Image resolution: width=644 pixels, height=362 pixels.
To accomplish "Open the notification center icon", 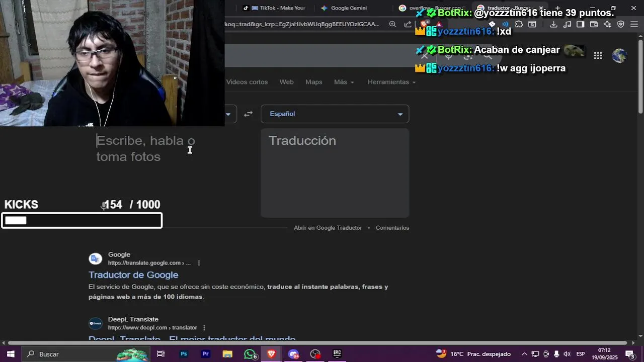I will pos(630,354).
